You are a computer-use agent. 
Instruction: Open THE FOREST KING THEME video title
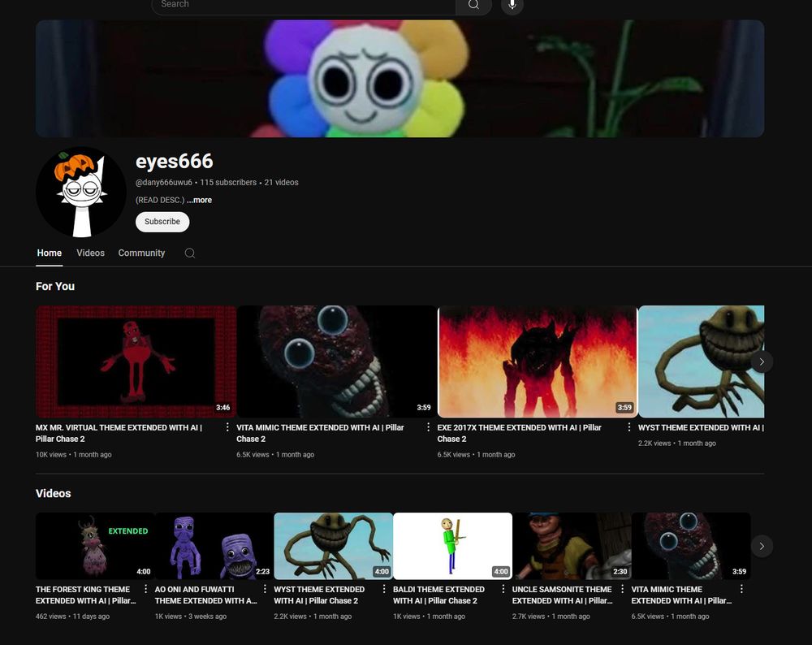86,595
